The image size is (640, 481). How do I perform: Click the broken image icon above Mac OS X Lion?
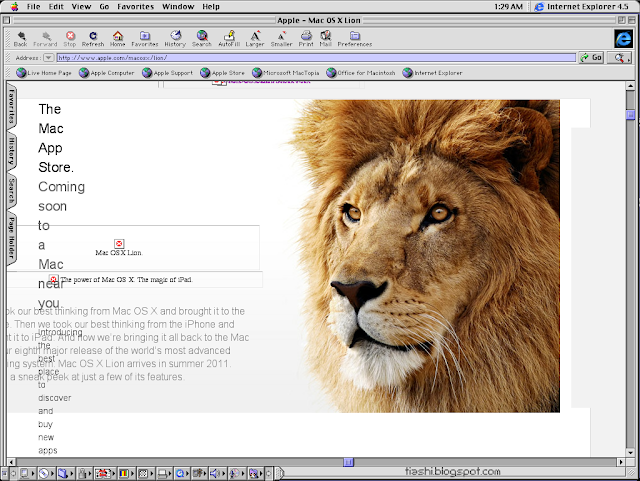119,244
